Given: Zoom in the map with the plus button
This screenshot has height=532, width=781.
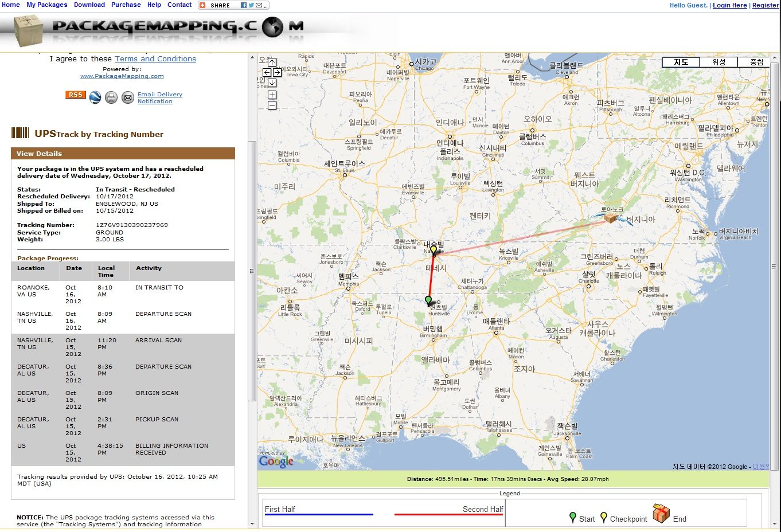Looking at the screenshot, I should coord(272,95).
